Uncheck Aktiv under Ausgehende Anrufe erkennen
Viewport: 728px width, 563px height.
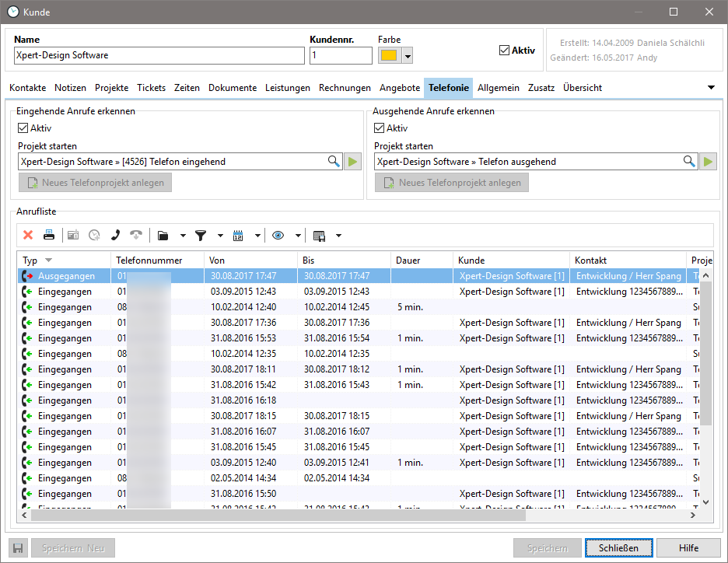(380, 128)
